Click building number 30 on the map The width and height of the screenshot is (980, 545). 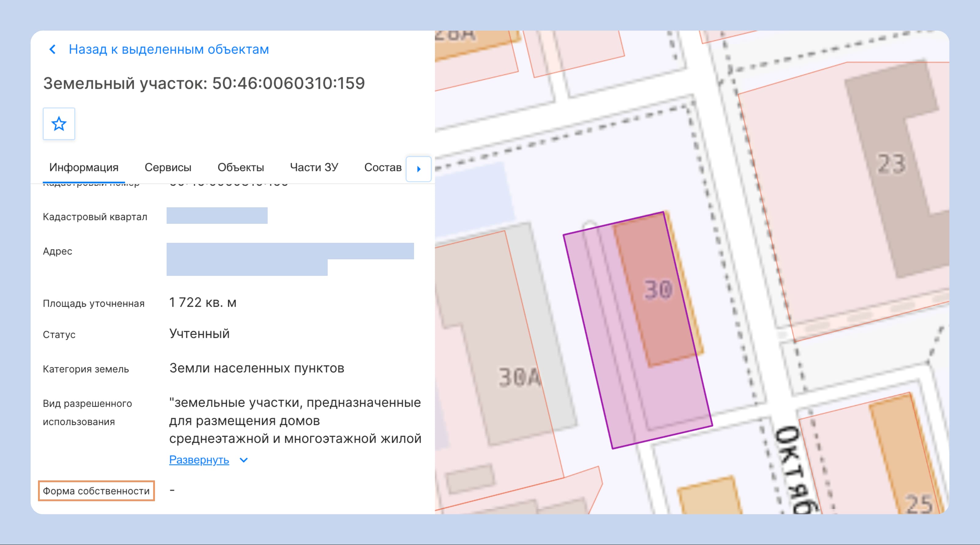pyautogui.click(x=658, y=290)
